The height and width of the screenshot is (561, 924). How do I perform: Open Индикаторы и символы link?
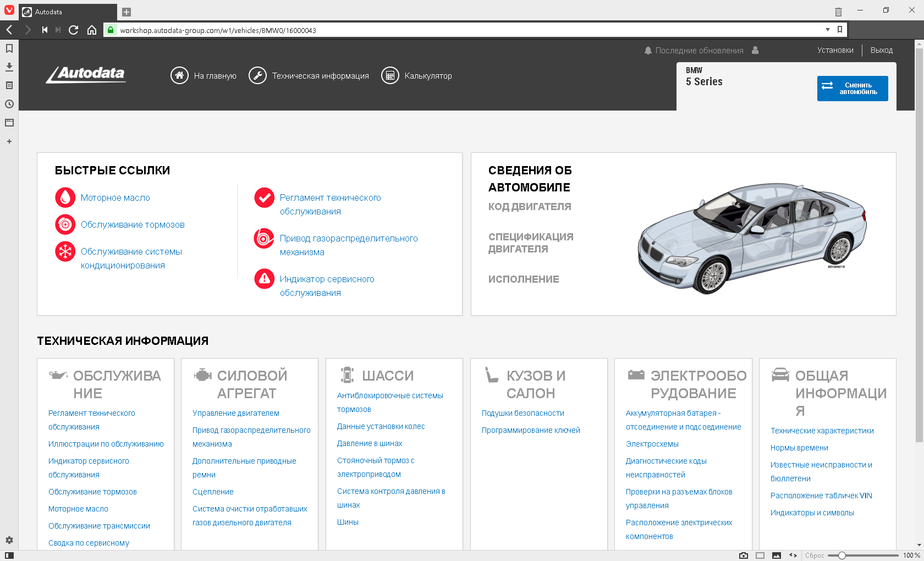tap(812, 513)
